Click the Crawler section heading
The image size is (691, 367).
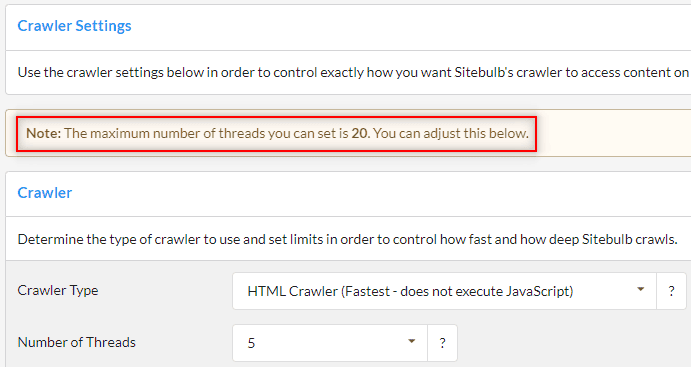(45, 193)
